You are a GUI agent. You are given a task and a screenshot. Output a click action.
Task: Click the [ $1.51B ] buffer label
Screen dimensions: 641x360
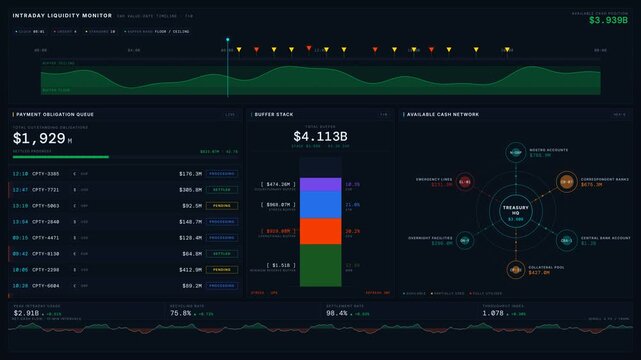[281, 265]
